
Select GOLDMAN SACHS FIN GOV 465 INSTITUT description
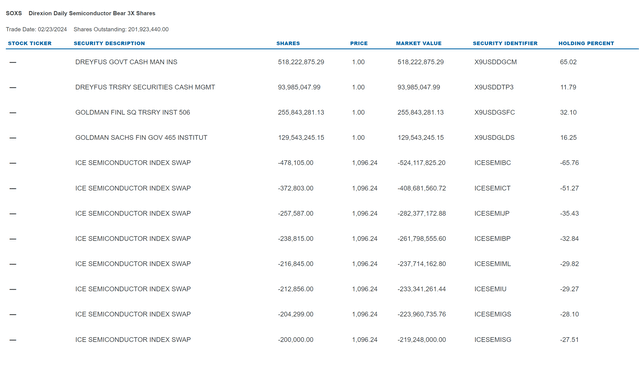[x=141, y=138]
